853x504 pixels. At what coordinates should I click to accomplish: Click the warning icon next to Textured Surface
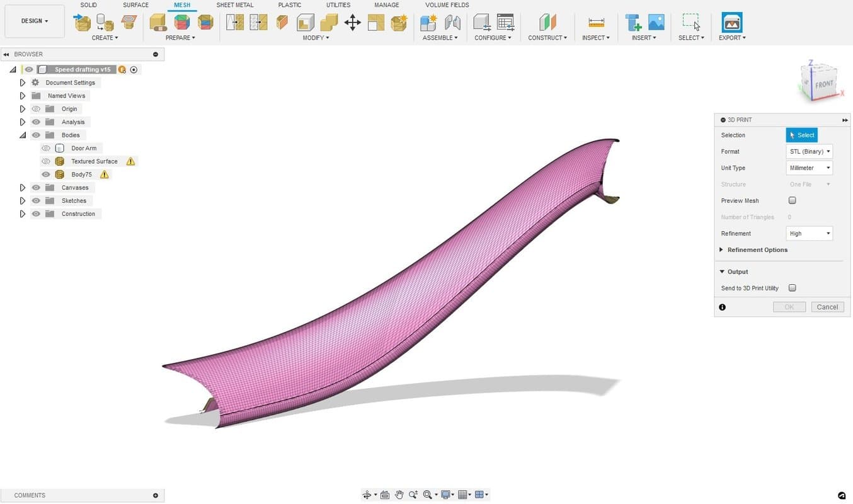coord(130,161)
